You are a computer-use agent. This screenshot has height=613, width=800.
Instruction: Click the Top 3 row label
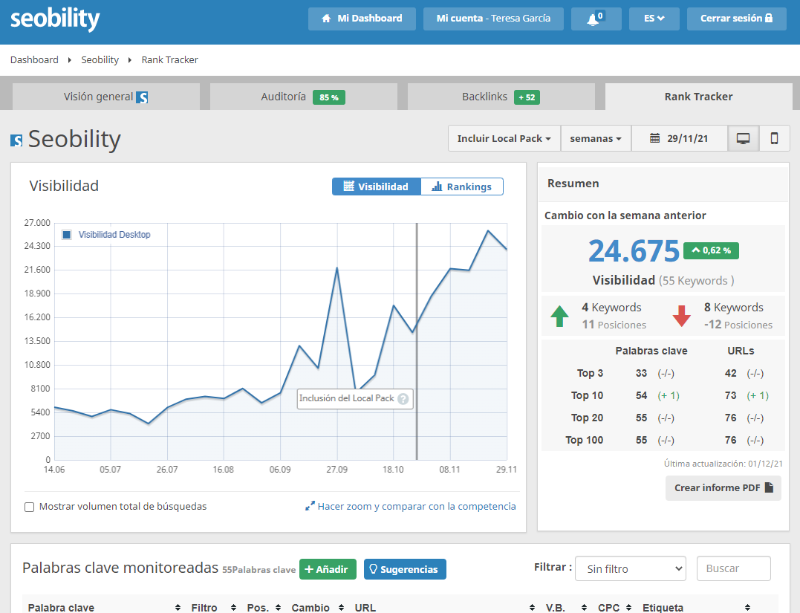[590, 373]
